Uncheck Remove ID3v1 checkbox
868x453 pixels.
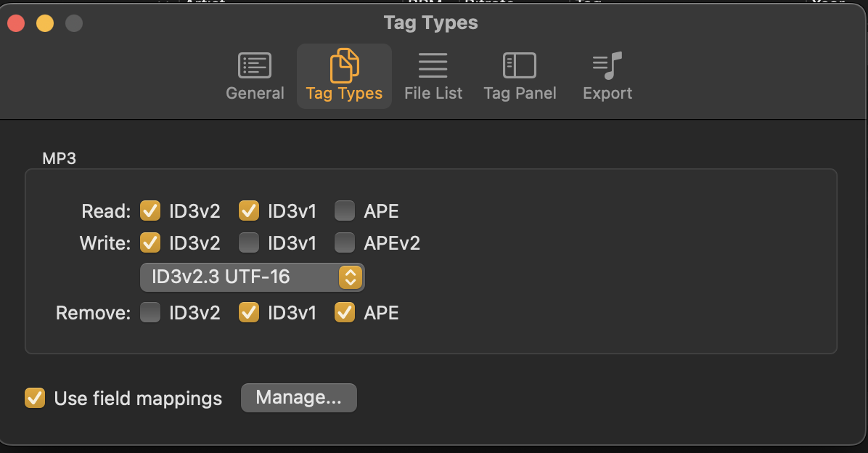pos(249,313)
